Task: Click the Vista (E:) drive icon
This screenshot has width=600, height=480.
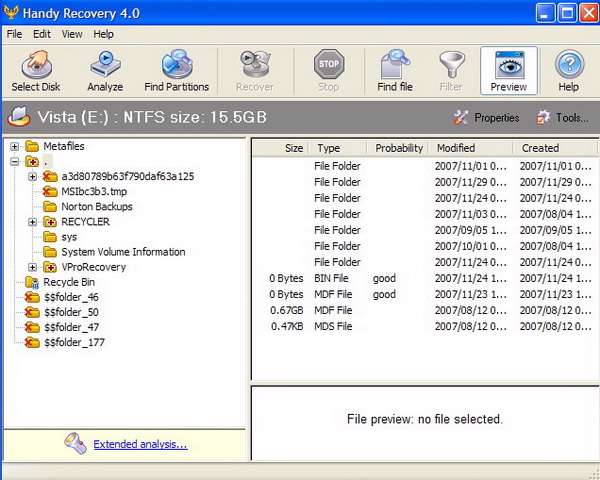Action: (x=19, y=117)
